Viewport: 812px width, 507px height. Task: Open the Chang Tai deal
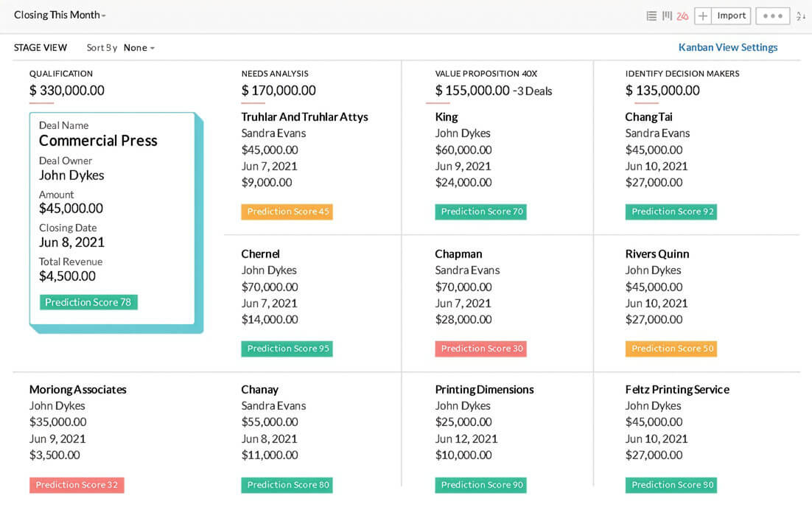pyautogui.click(x=648, y=117)
